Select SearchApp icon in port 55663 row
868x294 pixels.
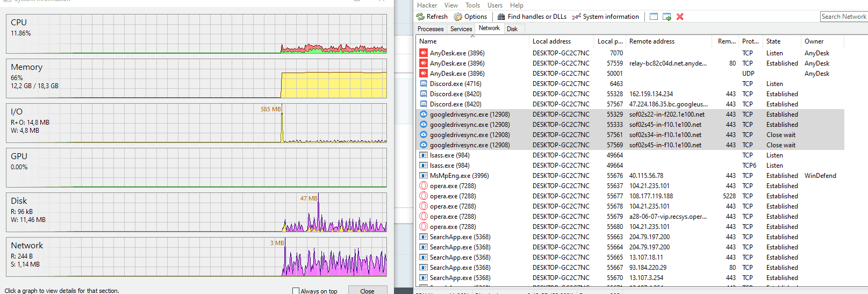pos(424,237)
